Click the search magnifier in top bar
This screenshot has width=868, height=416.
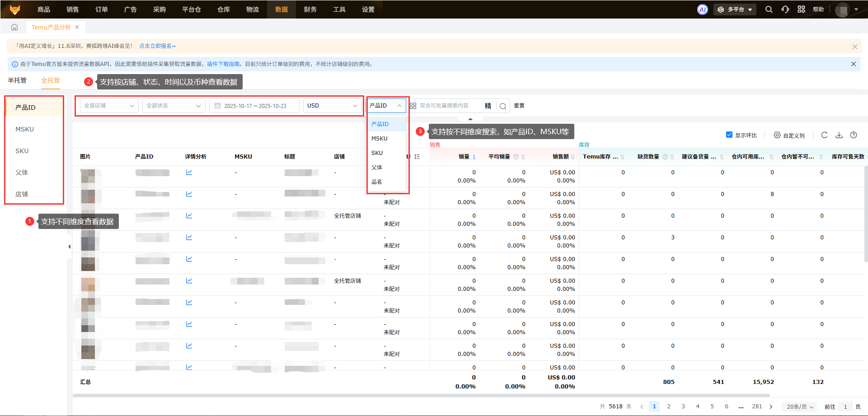click(769, 9)
